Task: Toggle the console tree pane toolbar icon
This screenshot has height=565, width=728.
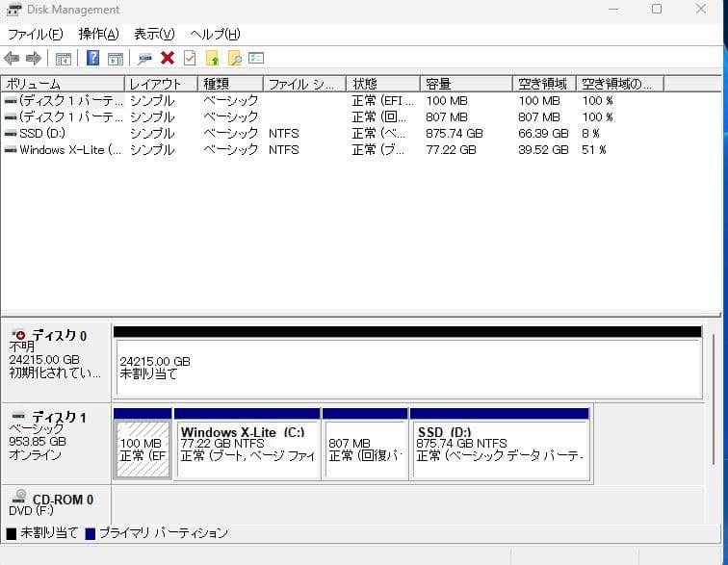Action: (64, 59)
